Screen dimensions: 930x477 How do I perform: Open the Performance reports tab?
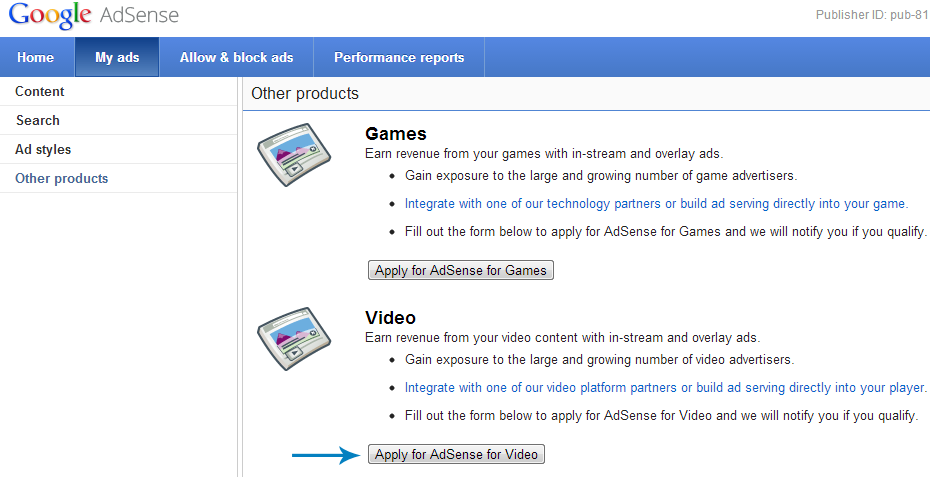399,58
